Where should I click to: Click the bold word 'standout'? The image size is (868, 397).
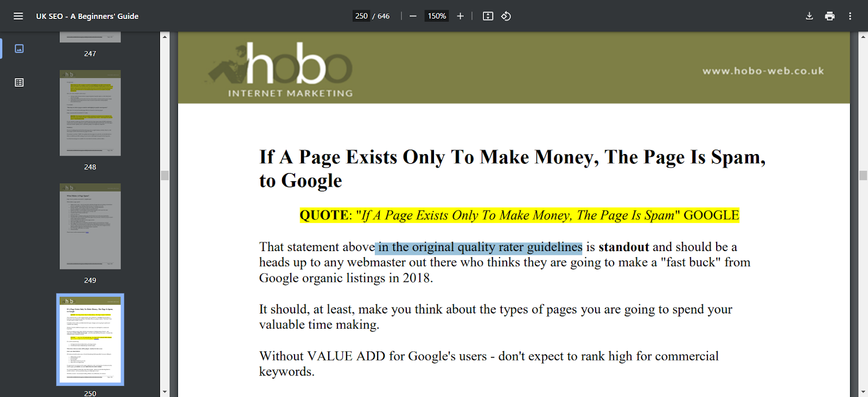pyautogui.click(x=624, y=247)
